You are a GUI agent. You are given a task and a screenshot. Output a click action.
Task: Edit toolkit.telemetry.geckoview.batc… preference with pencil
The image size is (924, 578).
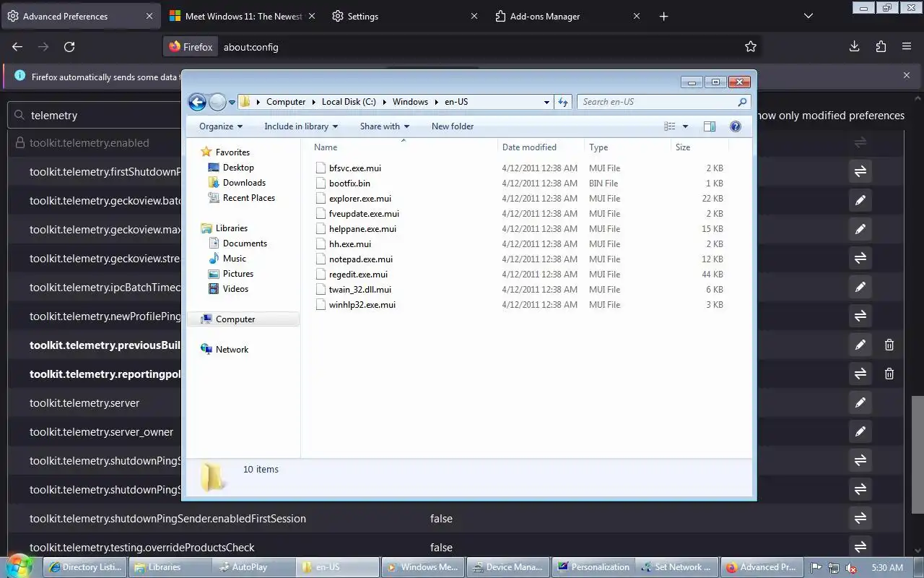click(x=860, y=200)
